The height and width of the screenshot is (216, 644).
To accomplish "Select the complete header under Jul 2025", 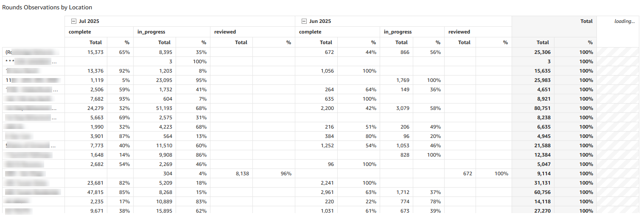I will coord(80,32).
